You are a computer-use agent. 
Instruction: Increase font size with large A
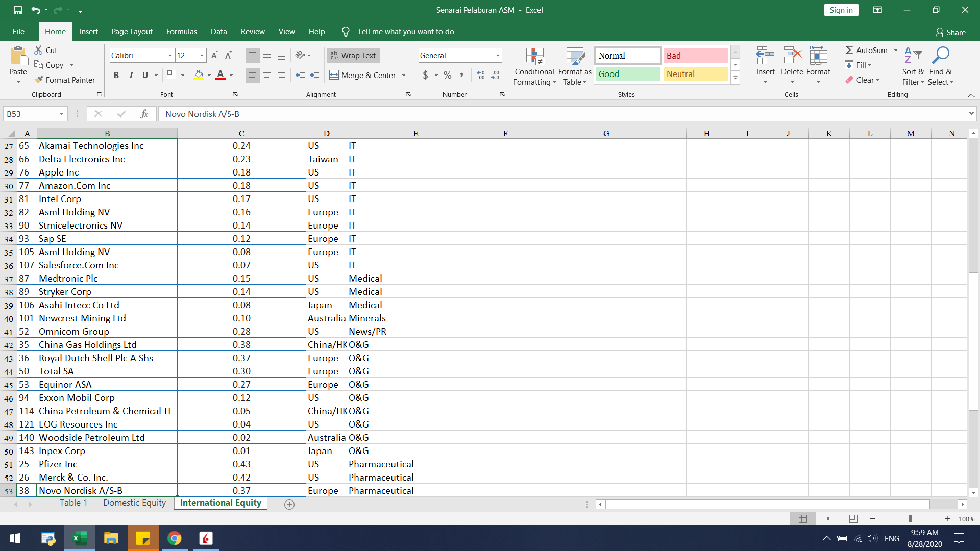pos(214,55)
